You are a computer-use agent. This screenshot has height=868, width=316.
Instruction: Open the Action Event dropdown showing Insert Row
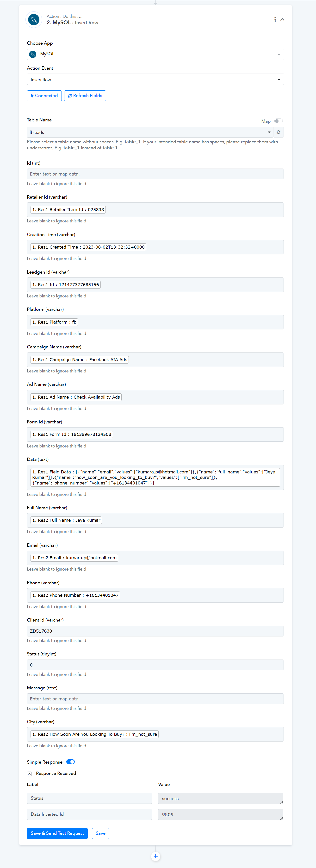click(156, 80)
